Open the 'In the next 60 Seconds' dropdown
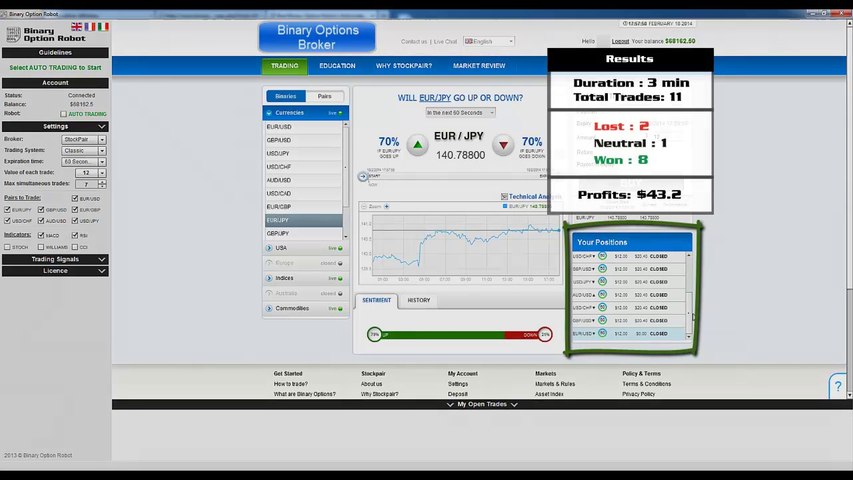 (460, 113)
